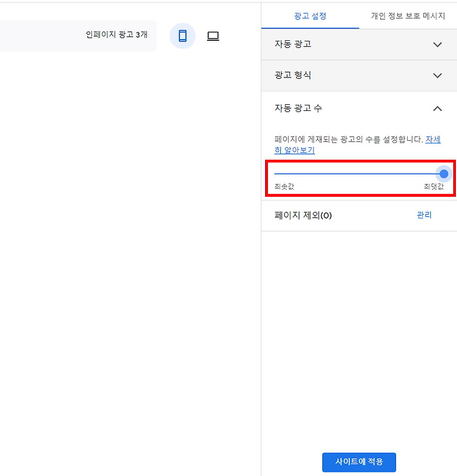Click the 최솟값 slider label
The image size is (457, 476).
[x=285, y=186]
